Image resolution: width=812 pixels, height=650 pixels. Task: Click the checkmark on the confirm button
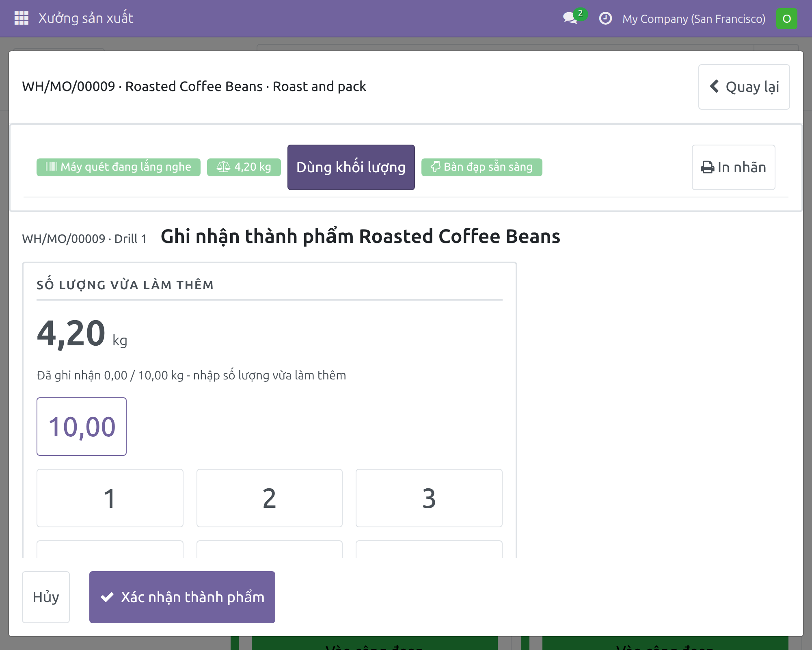tap(107, 597)
